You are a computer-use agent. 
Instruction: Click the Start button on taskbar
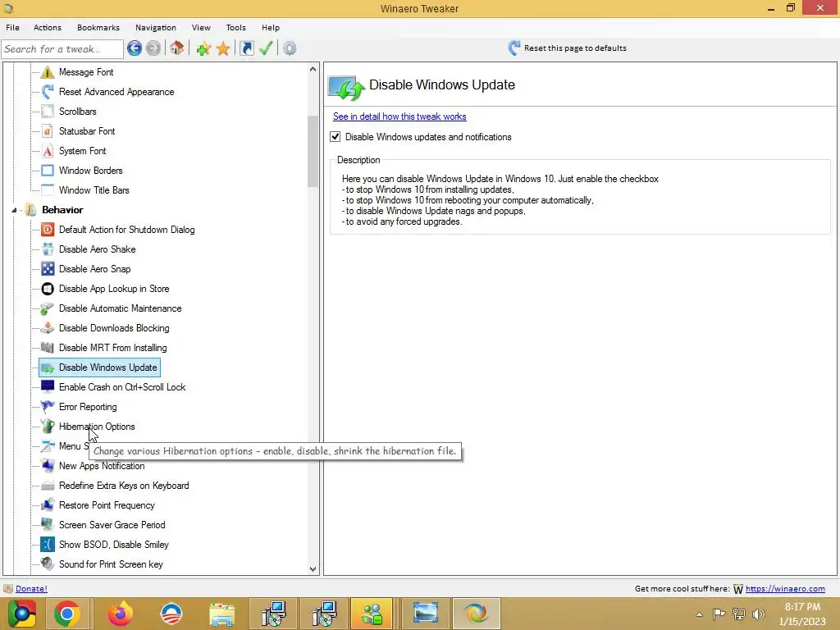pyautogui.click(x=21, y=614)
